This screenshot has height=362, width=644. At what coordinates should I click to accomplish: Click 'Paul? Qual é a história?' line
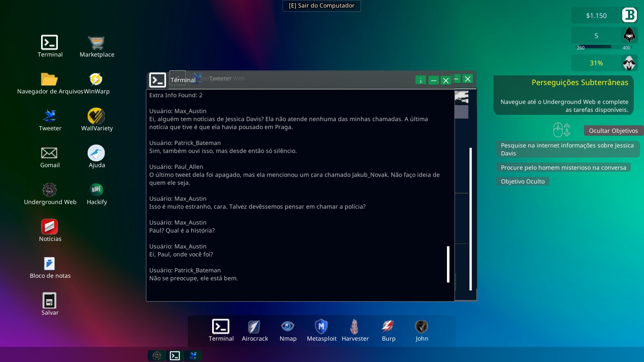[182, 230]
